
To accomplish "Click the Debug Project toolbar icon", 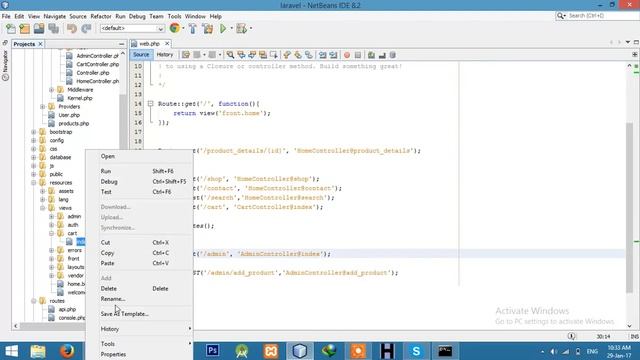I will [x=241, y=29].
